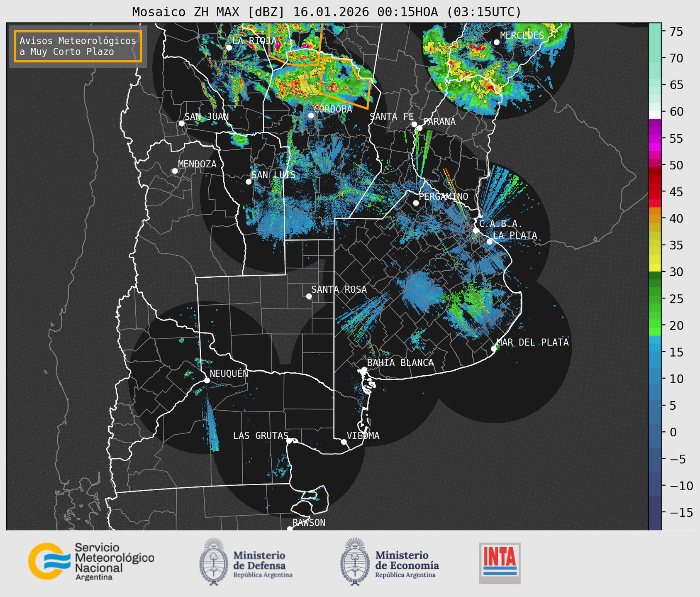Select the Santa Rosa city dot

click(x=309, y=296)
